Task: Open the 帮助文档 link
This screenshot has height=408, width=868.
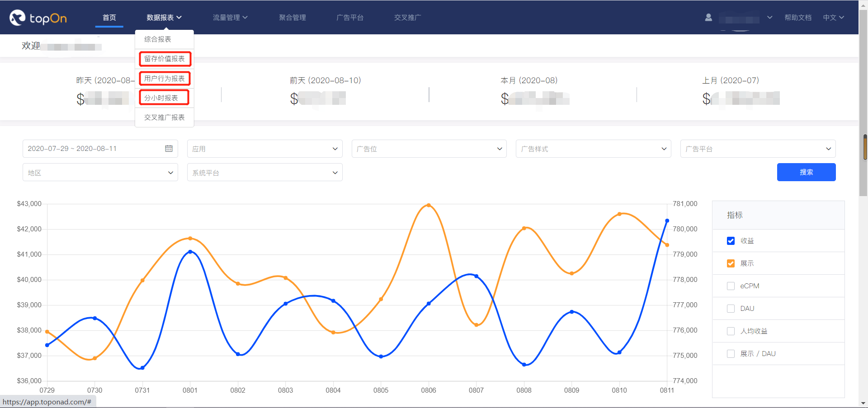Action: click(x=798, y=18)
